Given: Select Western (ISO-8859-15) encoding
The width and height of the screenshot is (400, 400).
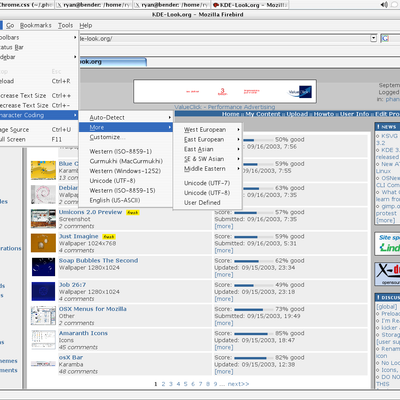Looking at the screenshot, I should click(x=126, y=190).
